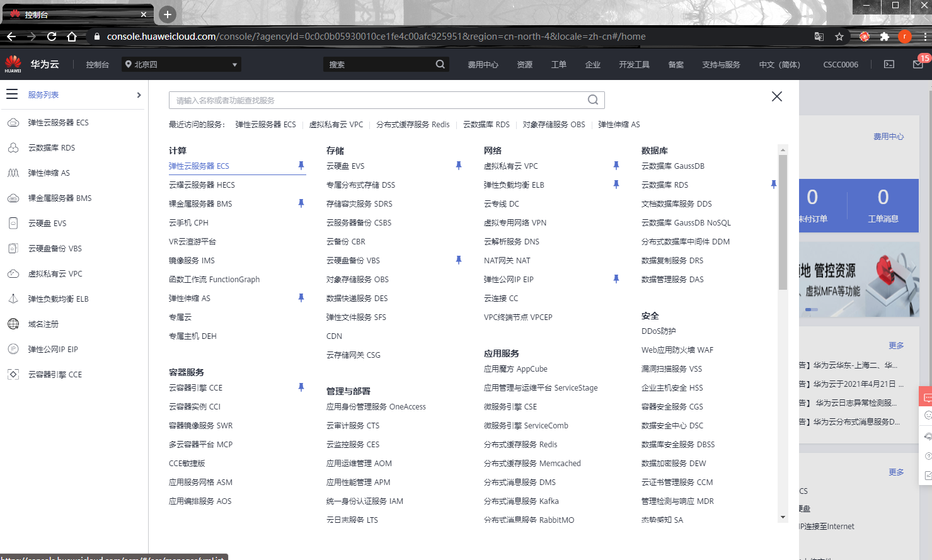The width and height of the screenshot is (932, 560).
Task: Open the CloudShell terminal icon
Action: click(x=889, y=64)
